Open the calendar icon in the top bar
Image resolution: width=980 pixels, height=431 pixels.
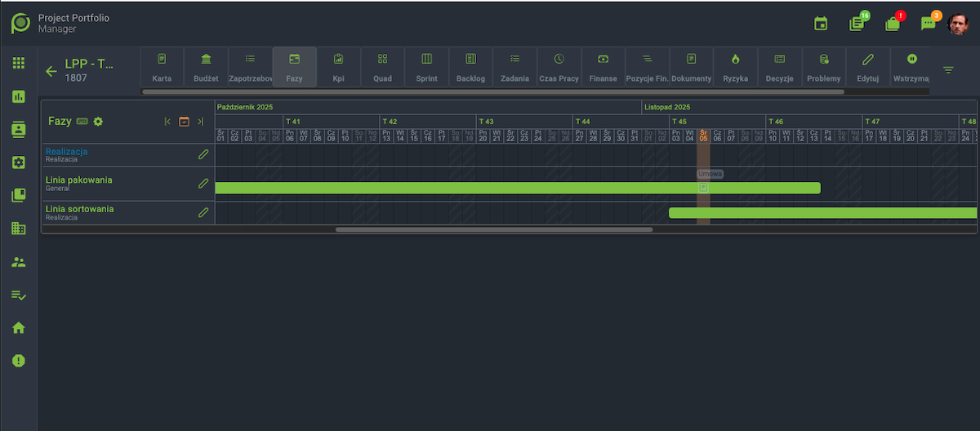click(821, 24)
